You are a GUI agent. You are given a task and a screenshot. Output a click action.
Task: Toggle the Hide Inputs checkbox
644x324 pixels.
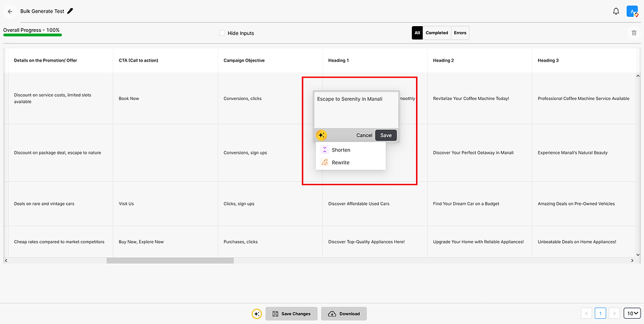(x=222, y=33)
